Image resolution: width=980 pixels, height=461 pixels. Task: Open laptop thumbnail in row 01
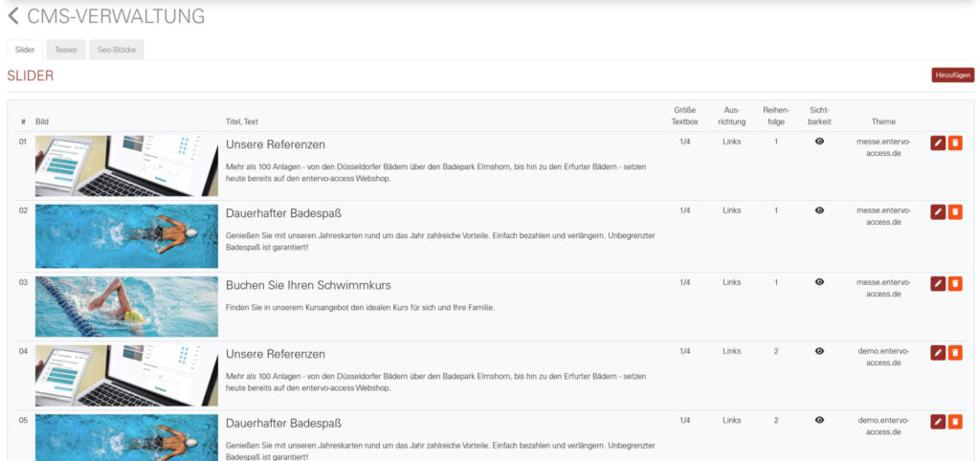tap(127, 166)
